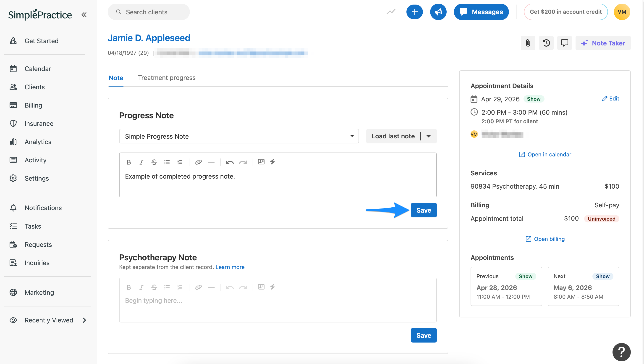This screenshot has height=364, width=644.
Task: Collapse the sidebar with double-chevron icon
Action: click(x=84, y=15)
